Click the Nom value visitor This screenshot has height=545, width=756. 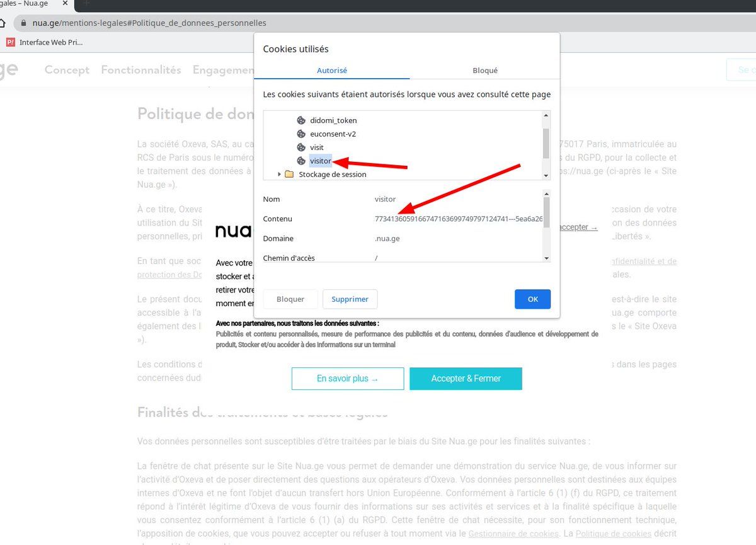pyautogui.click(x=385, y=199)
